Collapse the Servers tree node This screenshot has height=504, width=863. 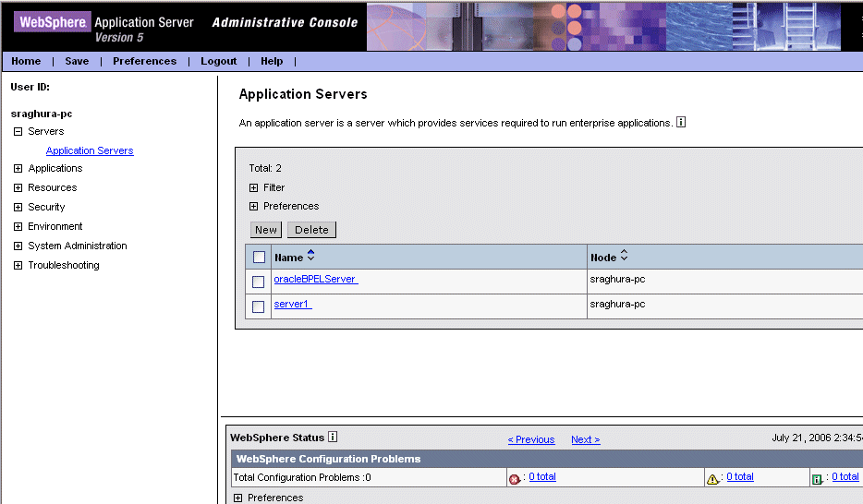click(x=18, y=131)
